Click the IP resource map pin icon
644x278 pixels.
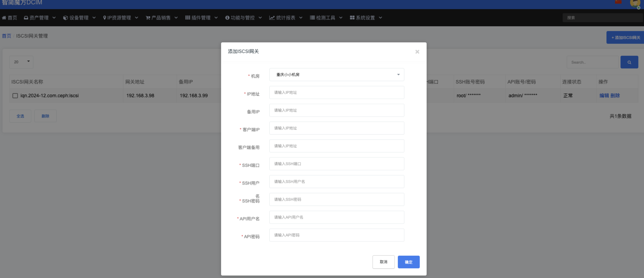105,18
